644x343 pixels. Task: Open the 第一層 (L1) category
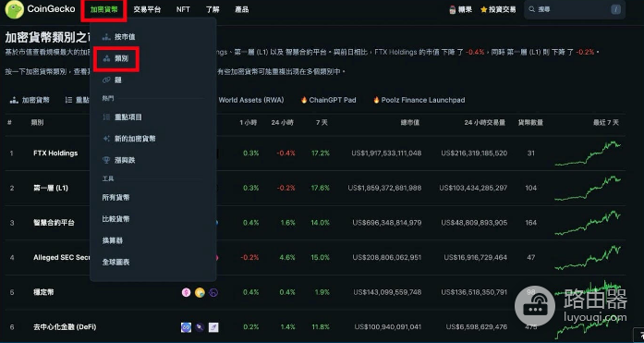(51, 188)
